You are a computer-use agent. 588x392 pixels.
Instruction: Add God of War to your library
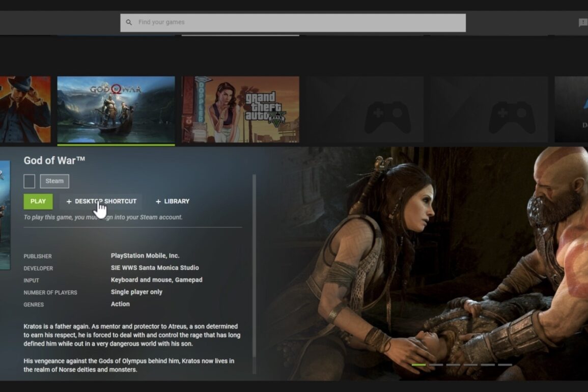[x=173, y=202]
